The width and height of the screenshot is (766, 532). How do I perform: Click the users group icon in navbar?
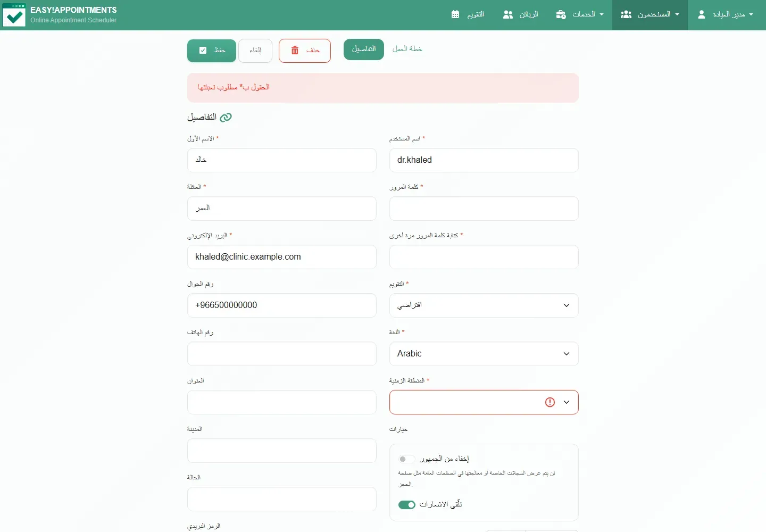(x=626, y=14)
